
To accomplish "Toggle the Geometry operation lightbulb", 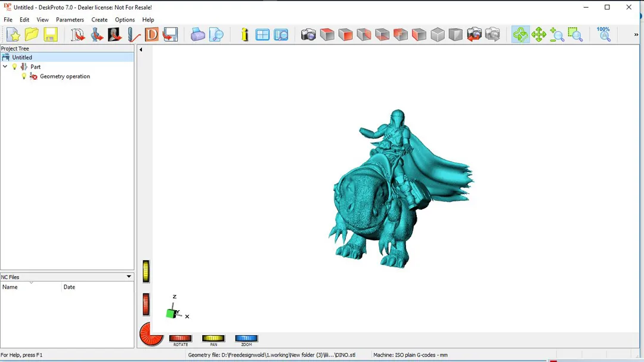I will [x=24, y=76].
